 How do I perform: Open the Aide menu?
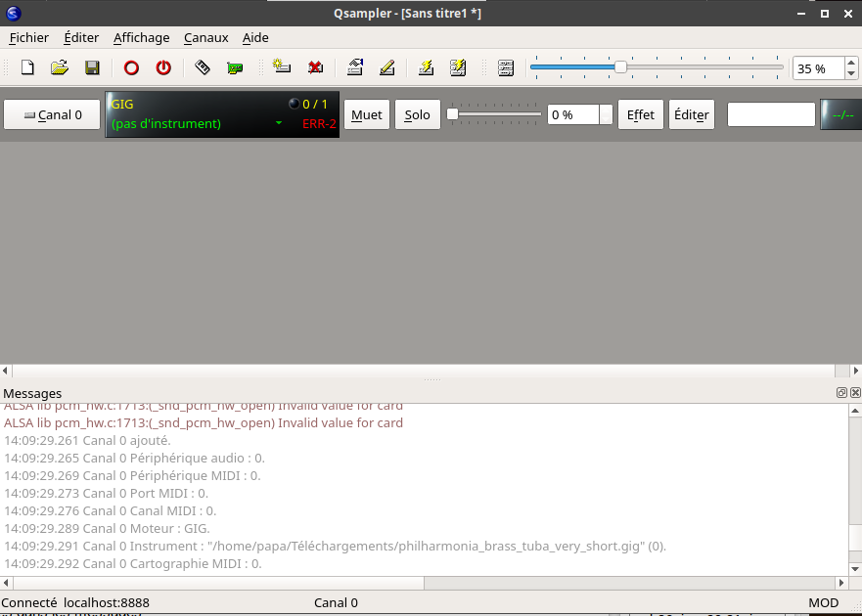pyautogui.click(x=255, y=37)
